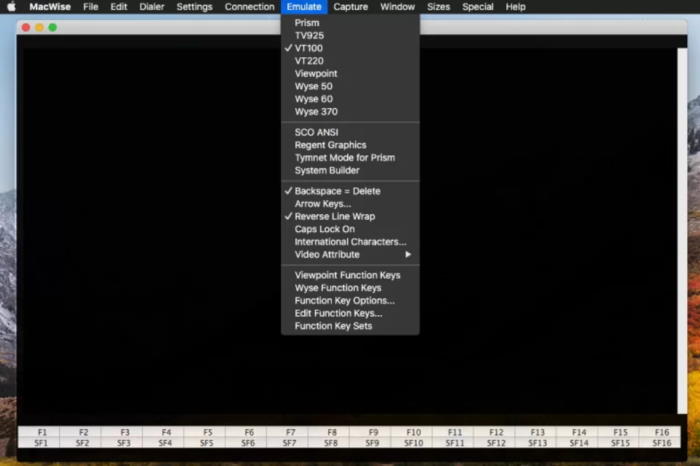Select Wyse 50 emulation

pyautogui.click(x=350, y=87)
